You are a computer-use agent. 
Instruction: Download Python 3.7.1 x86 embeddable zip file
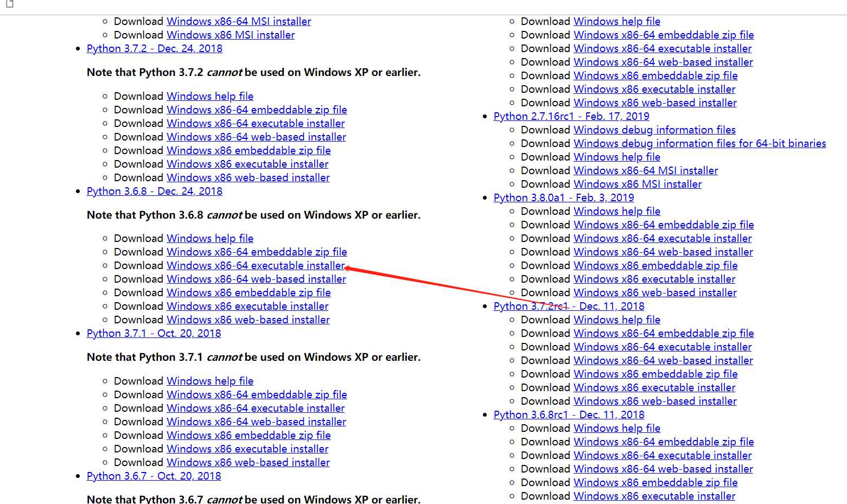pyautogui.click(x=249, y=435)
